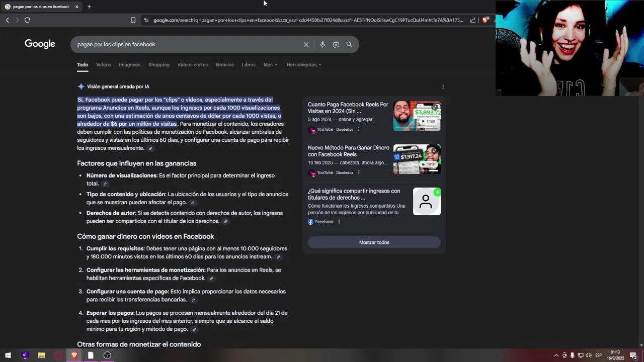Open the source link icon after 'transferencias bancarias'
The image size is (644, 362).
tap(193, 300)
